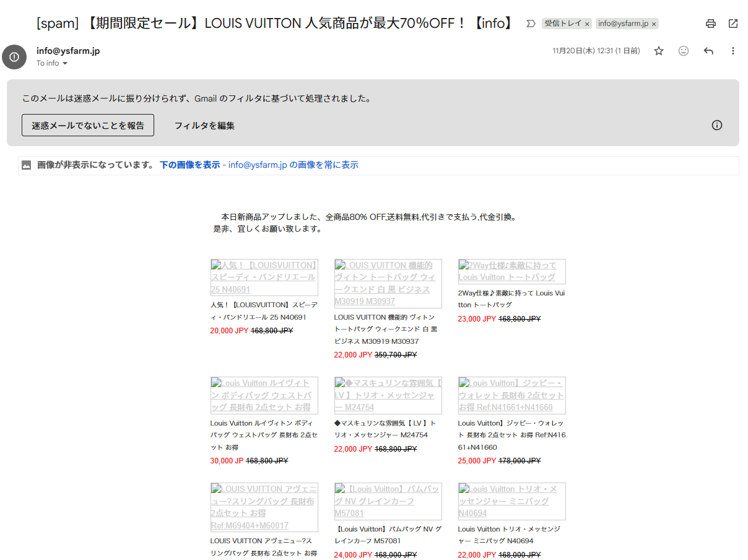748x560 pixels.
Task: Open email in new window icon
Action: (733, 24)
